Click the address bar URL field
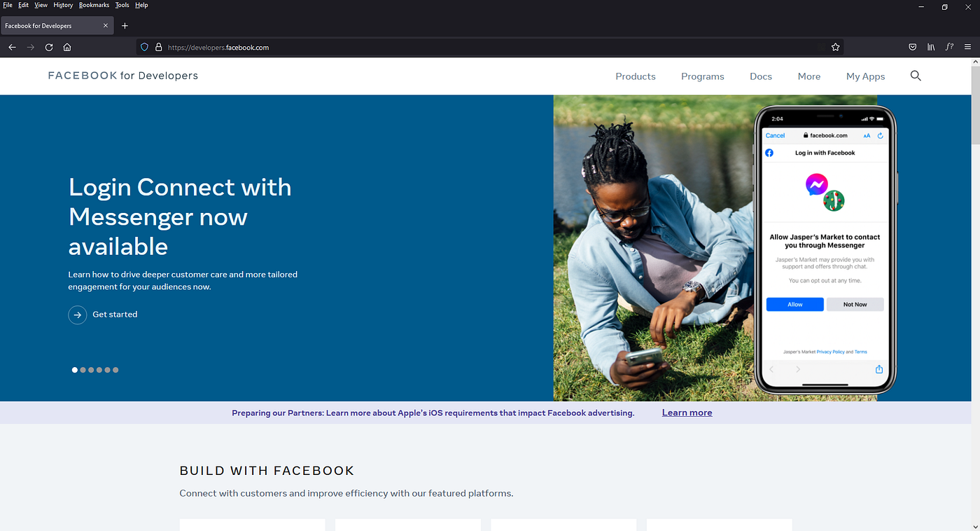980x531 pixels. [x=490, y=48]
